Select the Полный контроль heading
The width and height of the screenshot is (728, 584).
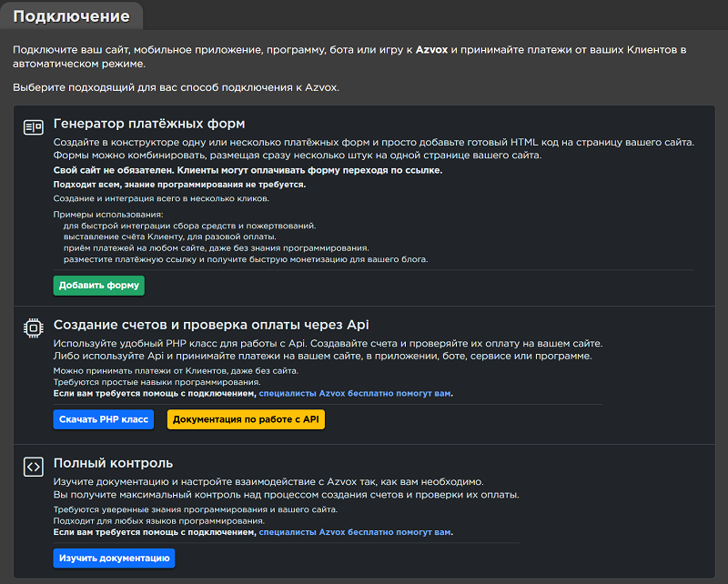[x=113, y=463]
